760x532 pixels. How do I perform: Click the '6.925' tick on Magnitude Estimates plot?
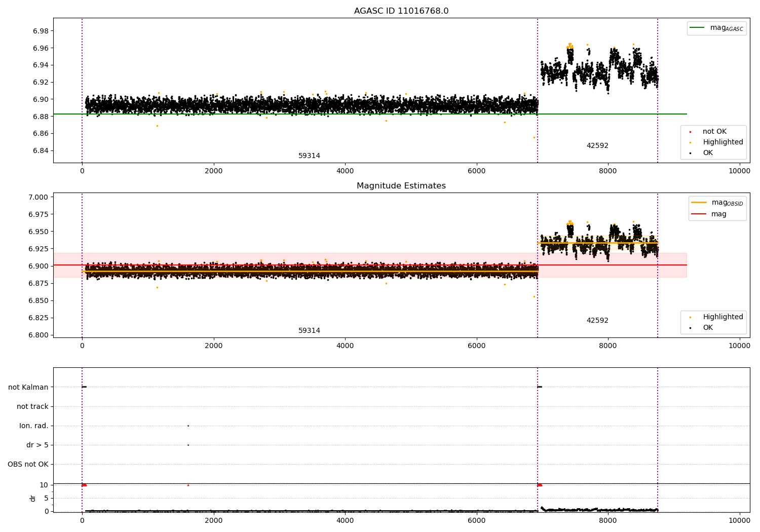coord(38,249)
